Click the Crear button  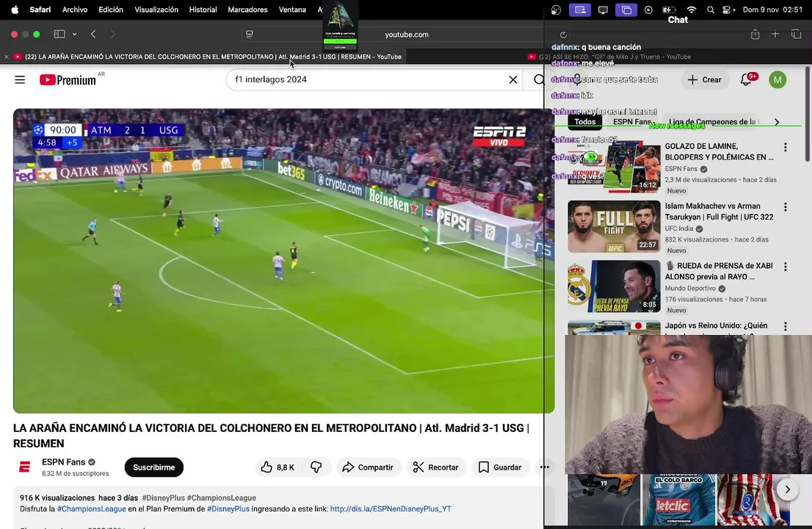[x=704, y=80]
